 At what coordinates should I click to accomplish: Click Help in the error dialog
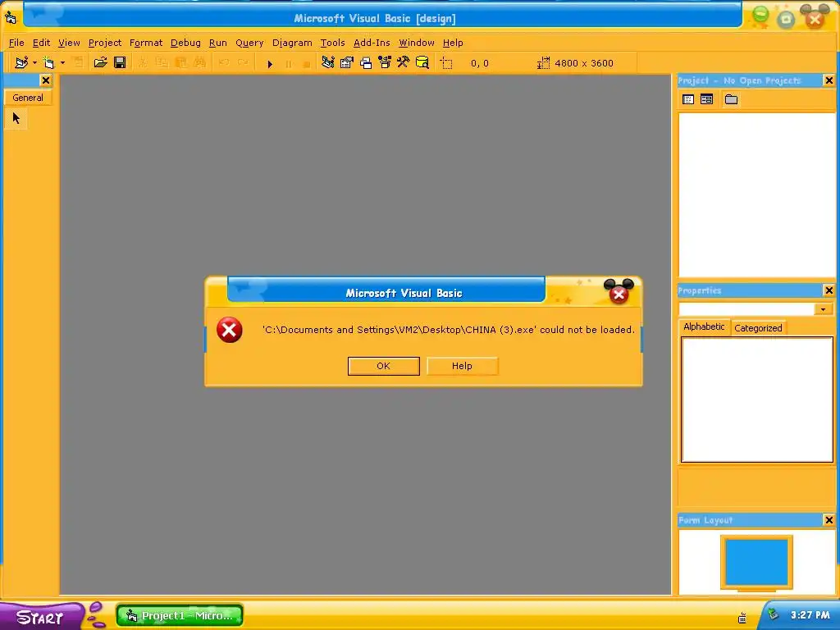tap(463, 366)
